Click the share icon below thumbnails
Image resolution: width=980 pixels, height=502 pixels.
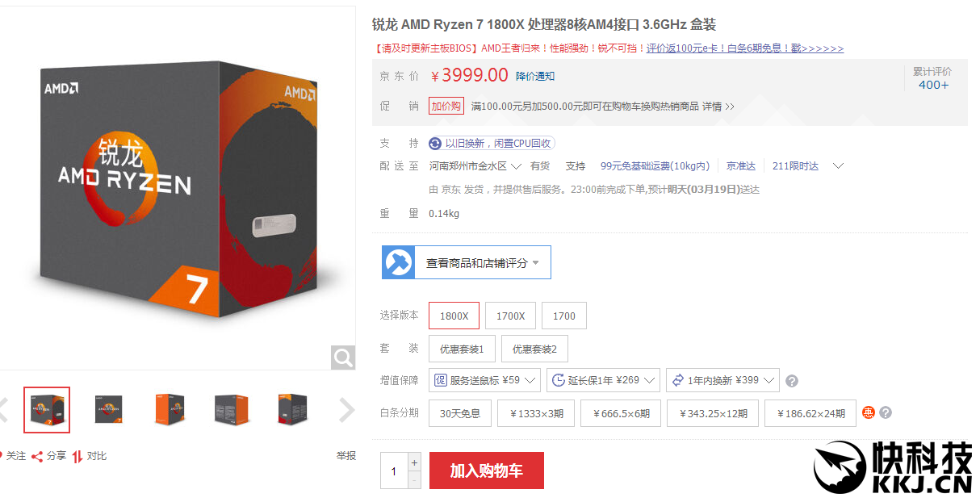point(37,456)
